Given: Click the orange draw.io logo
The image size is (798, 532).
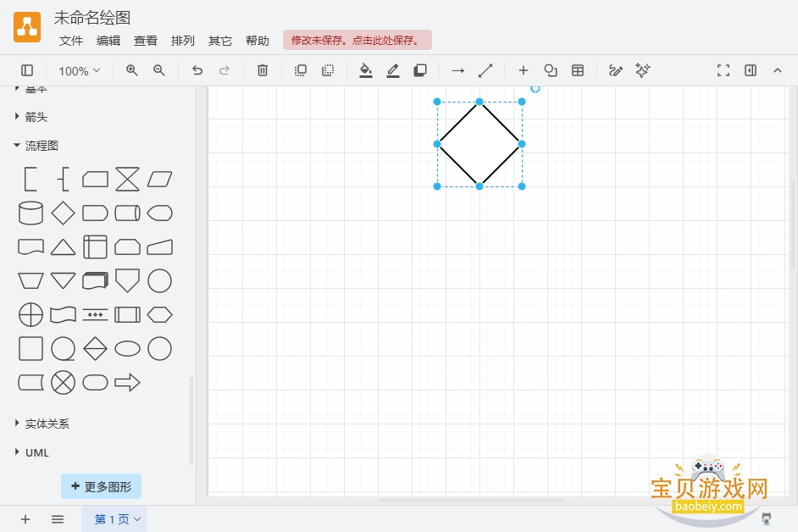Looking at the screenshot, I should 27,27.
